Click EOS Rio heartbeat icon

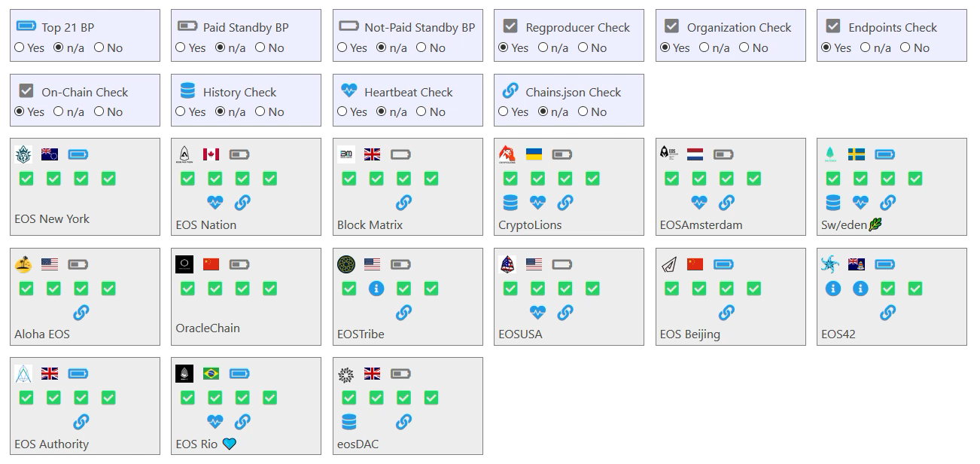pyautogui.click(x=215, y=422)
